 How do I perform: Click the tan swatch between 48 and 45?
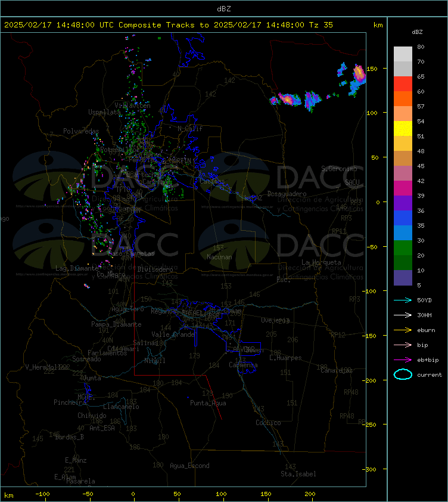tap(403, 159)
